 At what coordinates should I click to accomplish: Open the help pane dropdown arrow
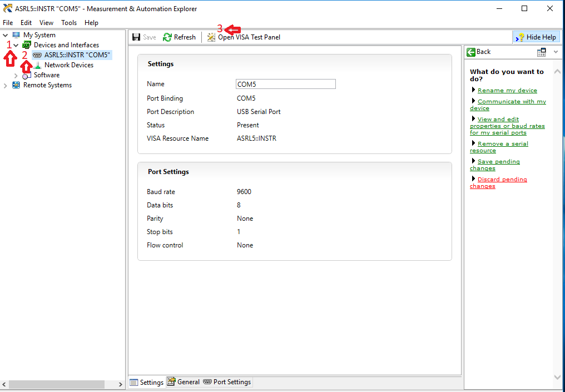[556, 52]
